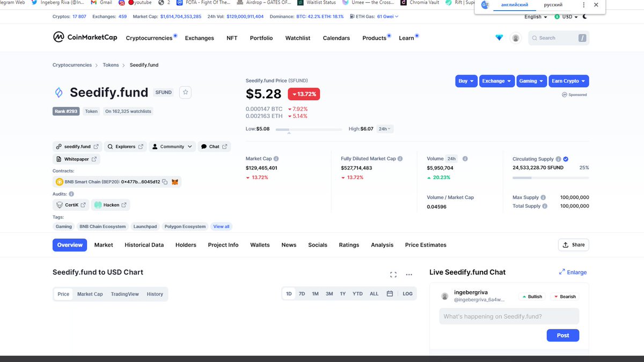This screenshot has width=644, height=362.
Task: Post the chat message
Action: [x=563, y=335]
